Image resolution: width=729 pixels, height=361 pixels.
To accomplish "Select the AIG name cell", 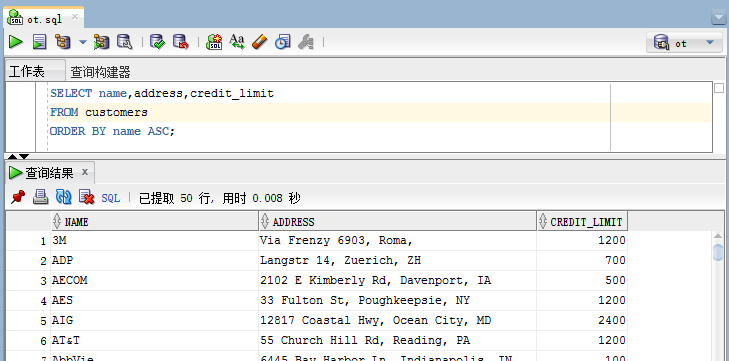I will coord(154,321).
